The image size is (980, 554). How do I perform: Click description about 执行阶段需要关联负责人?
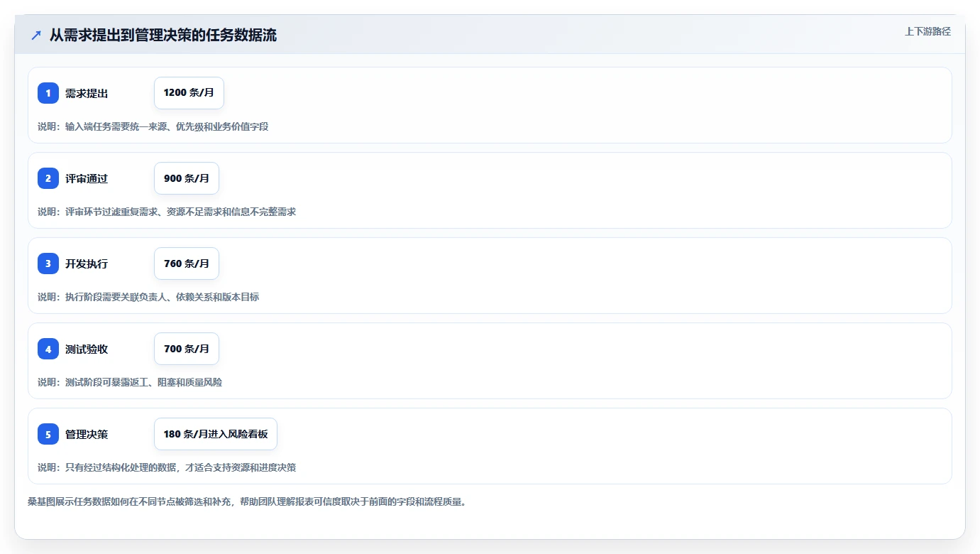pyautogui.click(x=148, y=297)
